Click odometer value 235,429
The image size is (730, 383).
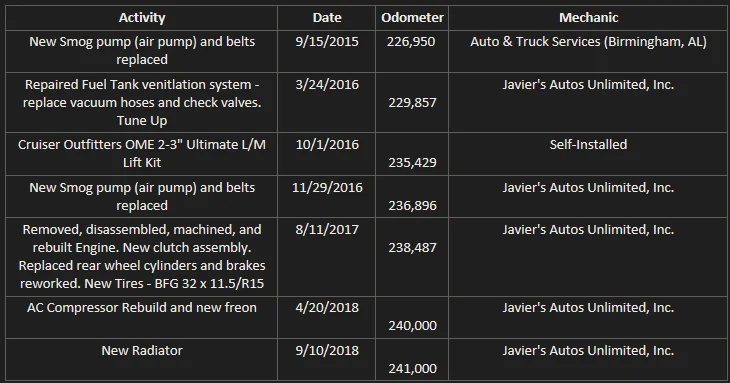pyautogui.click(x=412, y=162)
